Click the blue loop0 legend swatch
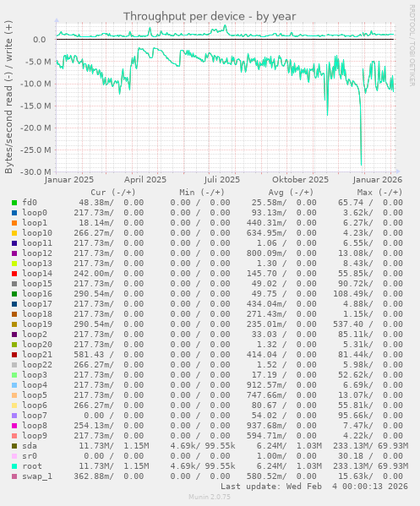 click(x=14, y=213)
